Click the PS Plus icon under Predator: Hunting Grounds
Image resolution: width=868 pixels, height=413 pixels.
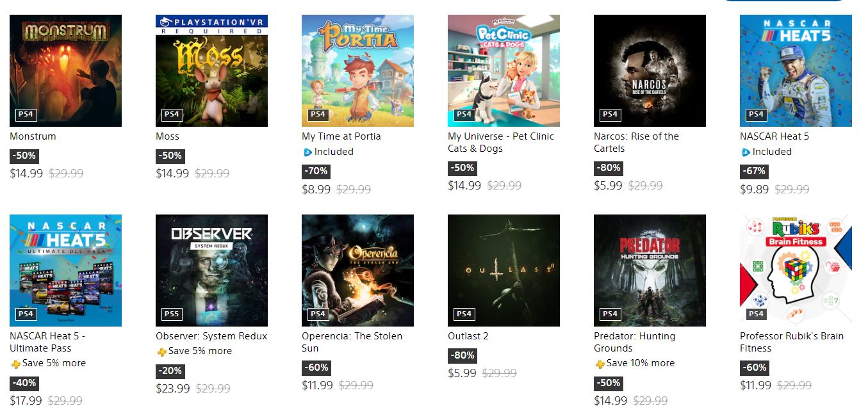[600, 364]
